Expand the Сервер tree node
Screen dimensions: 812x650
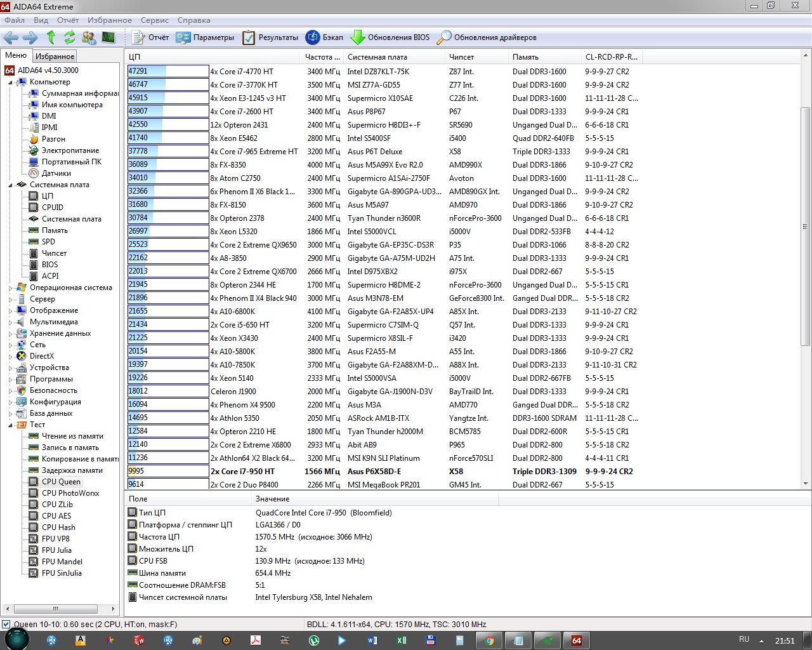click(10, 300)
